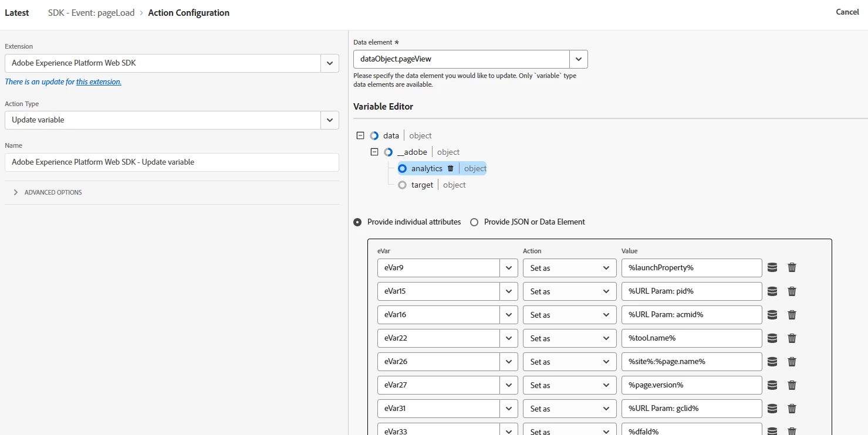Open the Extension dropdown
The image size is (868, 435).
[x=330, y=63]
